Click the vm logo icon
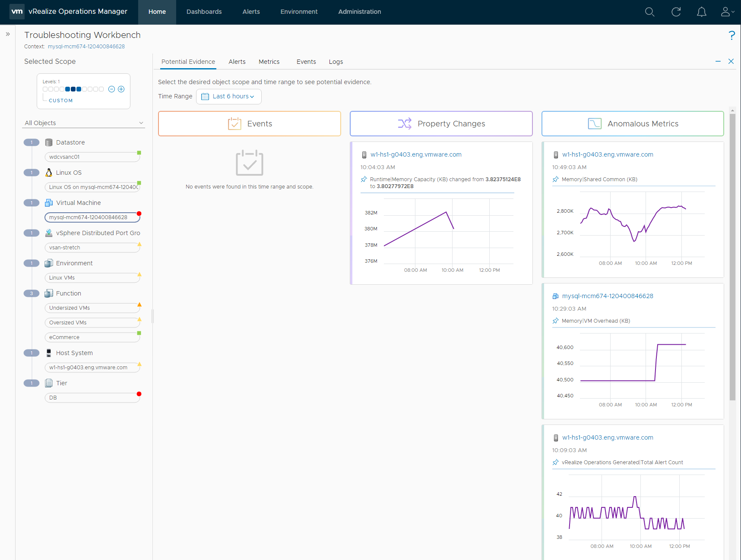This screenshot has height=560, width=741. [x=17, y=12]
